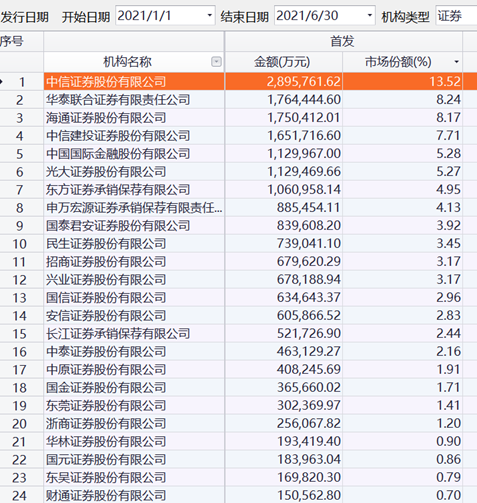Click market share cell 0.70
Screen dimensions: 477x503
point(402,495)
